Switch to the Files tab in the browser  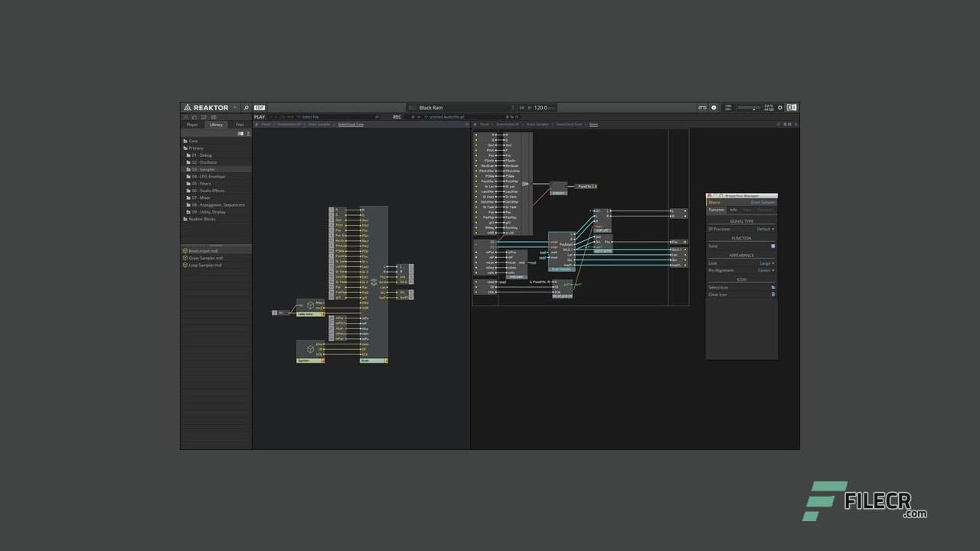tap(240, 124)
